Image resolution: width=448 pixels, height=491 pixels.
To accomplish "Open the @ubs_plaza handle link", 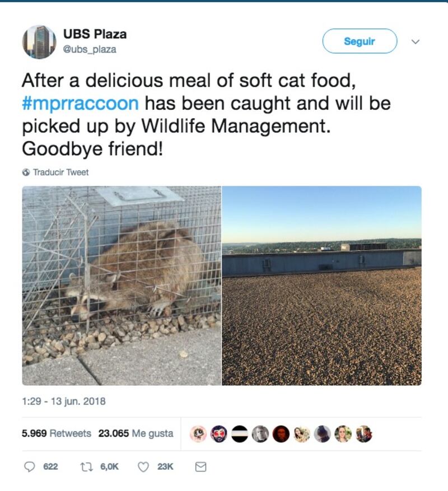I will click(90, 49).
